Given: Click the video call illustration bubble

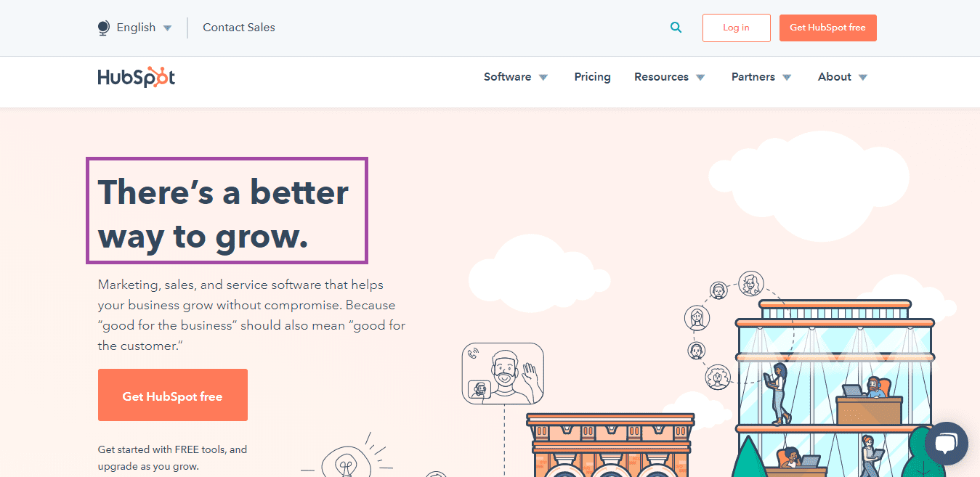Looking at the screenshot, I should point(503,373).
